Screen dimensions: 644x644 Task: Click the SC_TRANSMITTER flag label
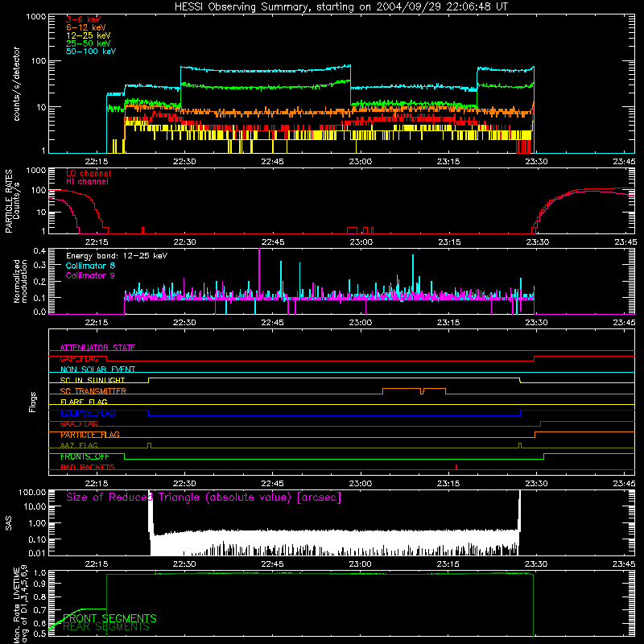93,391
